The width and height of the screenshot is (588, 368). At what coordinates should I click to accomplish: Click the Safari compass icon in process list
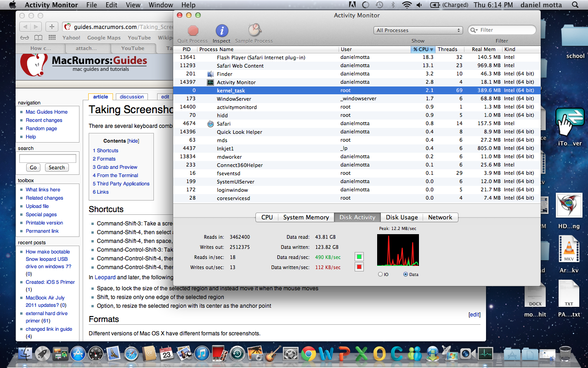tap(210, 124)
